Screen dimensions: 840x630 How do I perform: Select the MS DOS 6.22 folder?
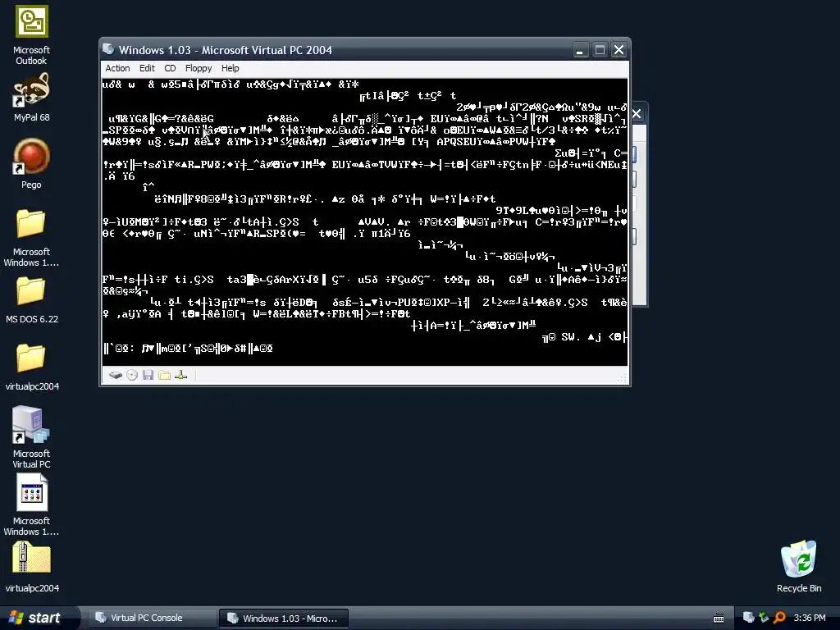tap(32, 300)
